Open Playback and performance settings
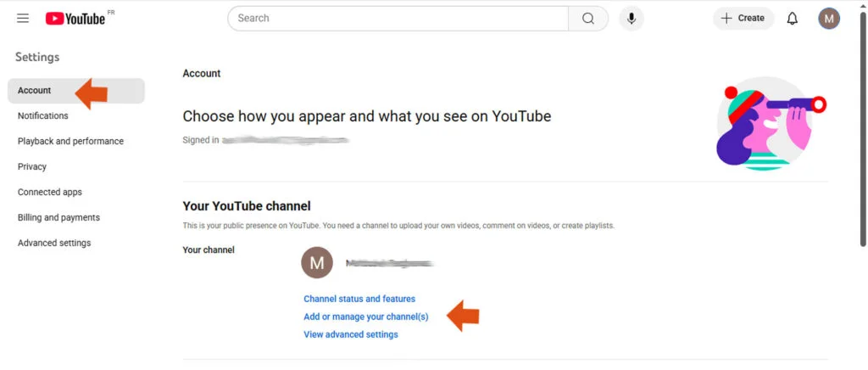This screenshot has width=868, height=370. [x=70, y=142]
